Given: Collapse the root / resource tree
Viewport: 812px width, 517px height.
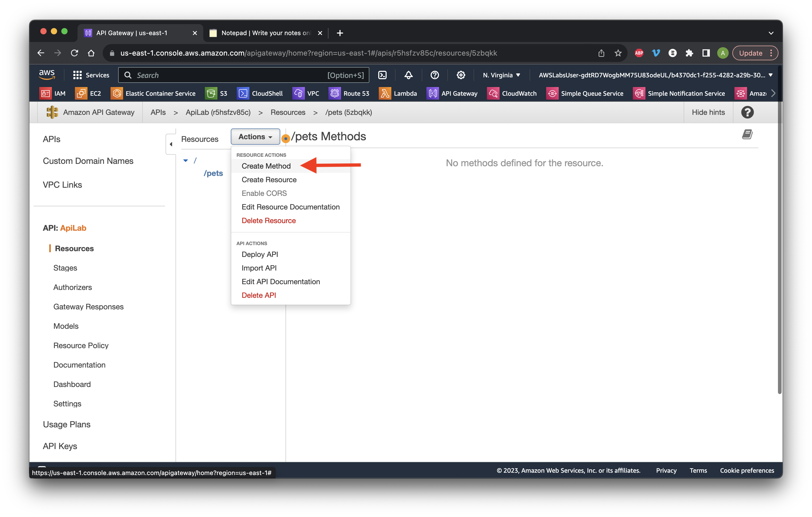Looking at the screenshot, I should pos(185,161).
